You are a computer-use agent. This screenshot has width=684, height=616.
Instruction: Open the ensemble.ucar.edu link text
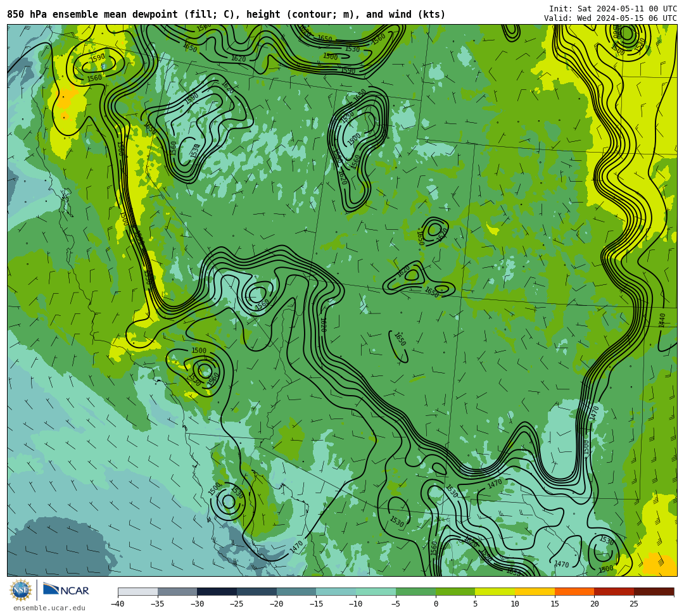coord(49,608)
